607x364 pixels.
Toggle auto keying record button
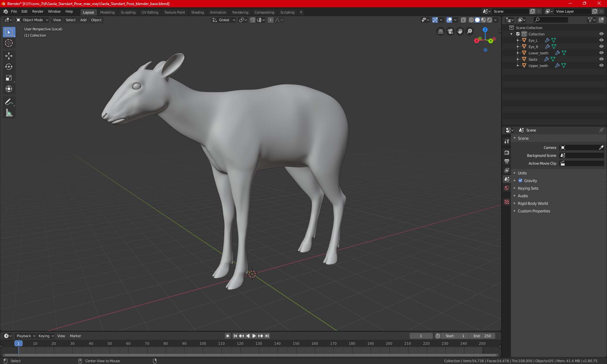pyautogui.click(x=227, y=336)
